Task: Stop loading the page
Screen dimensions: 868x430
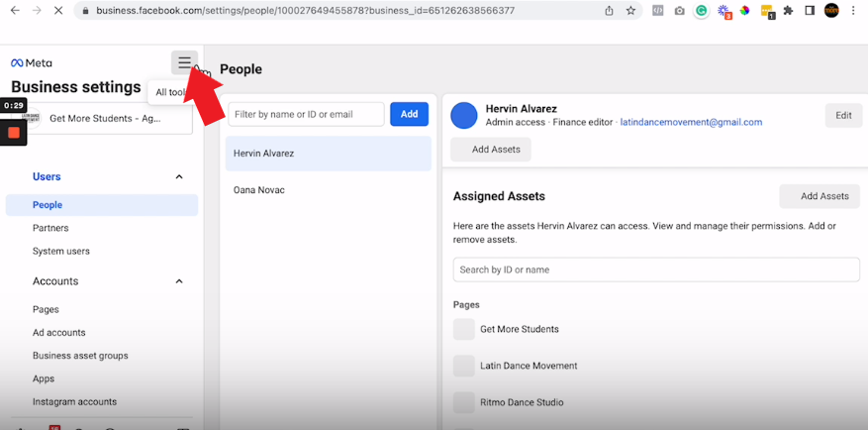Action: pyautogui.click(x=58, y=11)
